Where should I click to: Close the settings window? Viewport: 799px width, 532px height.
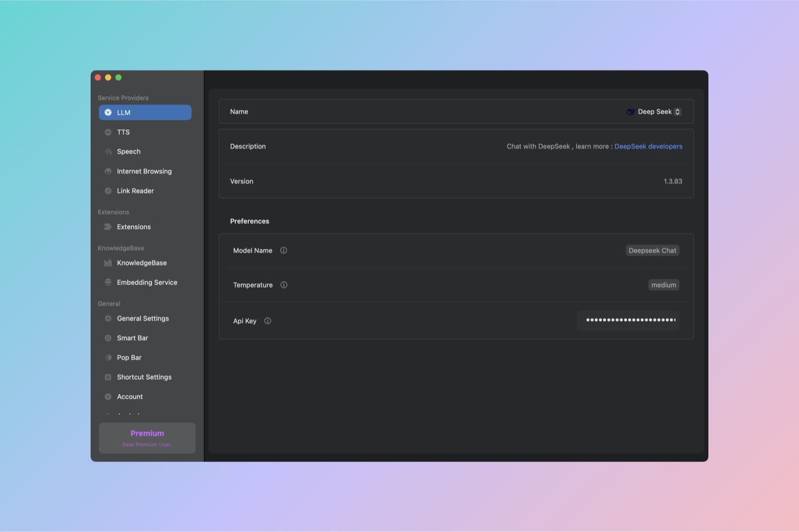pos(98,78)
